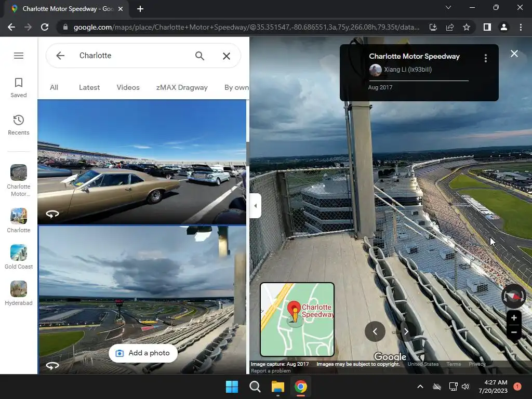Image resolution: width=532 pixels, height=399 pixels.
Task: Open the Recents history panel
Action: click(19, 125)
